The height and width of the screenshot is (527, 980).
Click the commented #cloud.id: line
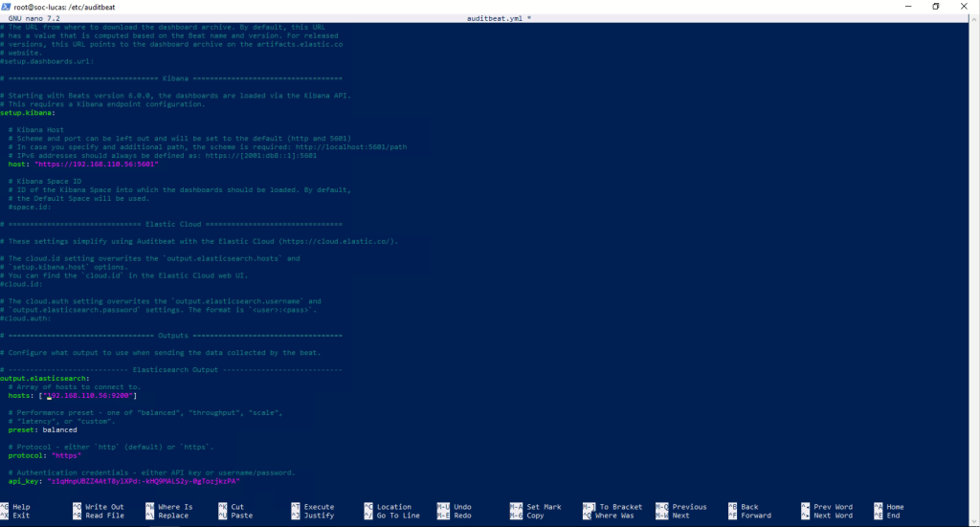coord(21,283)
